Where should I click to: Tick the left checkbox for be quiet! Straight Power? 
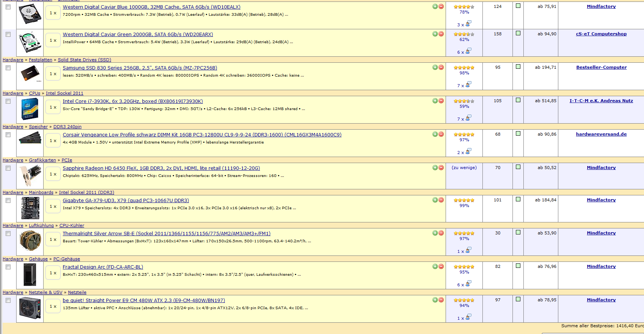coord(8,300)
